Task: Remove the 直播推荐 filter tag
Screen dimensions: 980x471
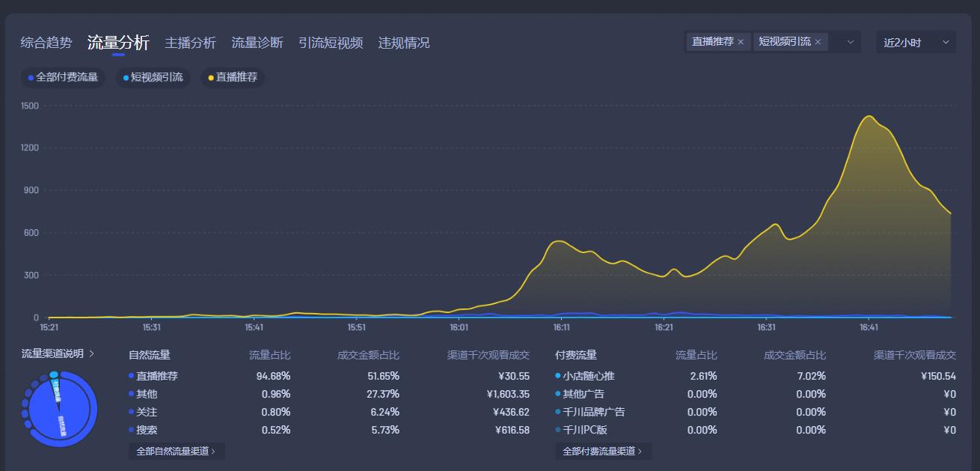Action: pos(741,42)
